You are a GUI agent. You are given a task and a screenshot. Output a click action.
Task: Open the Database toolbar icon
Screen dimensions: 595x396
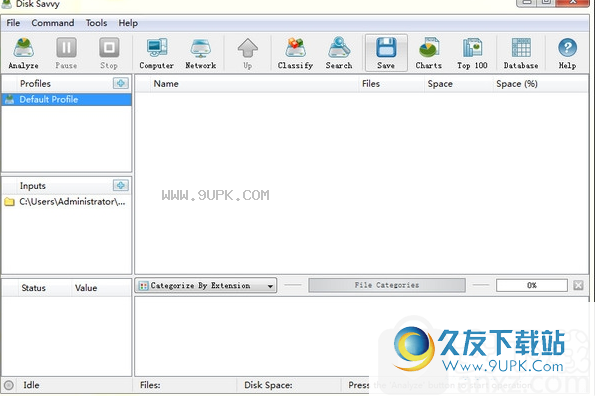coord(521,48)
